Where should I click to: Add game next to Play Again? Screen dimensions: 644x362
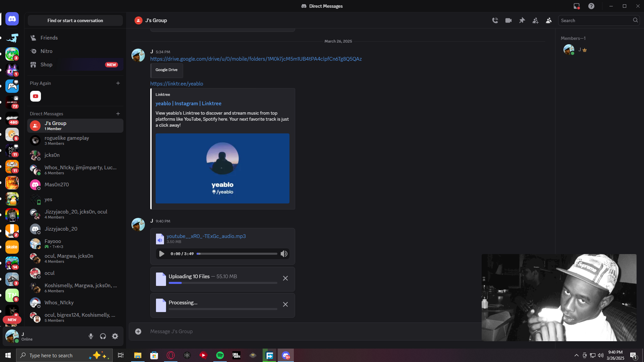coord(118,83)
